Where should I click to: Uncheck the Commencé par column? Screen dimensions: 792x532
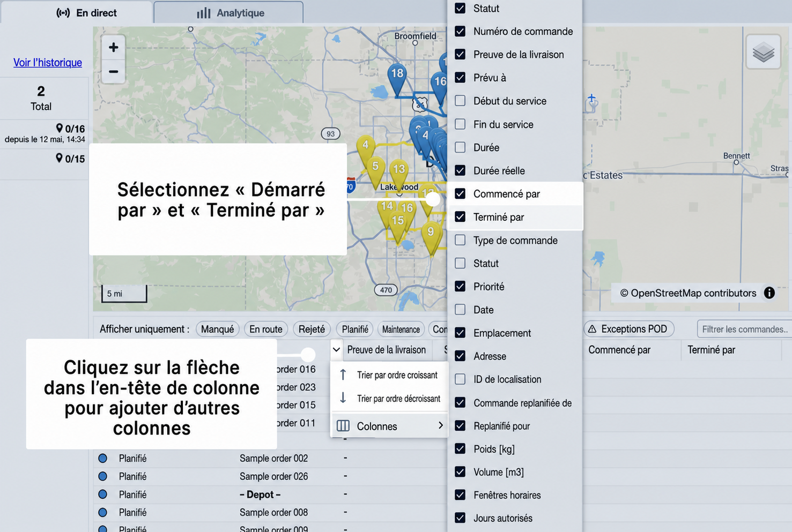pyautogui.click(x=460, y=194)
